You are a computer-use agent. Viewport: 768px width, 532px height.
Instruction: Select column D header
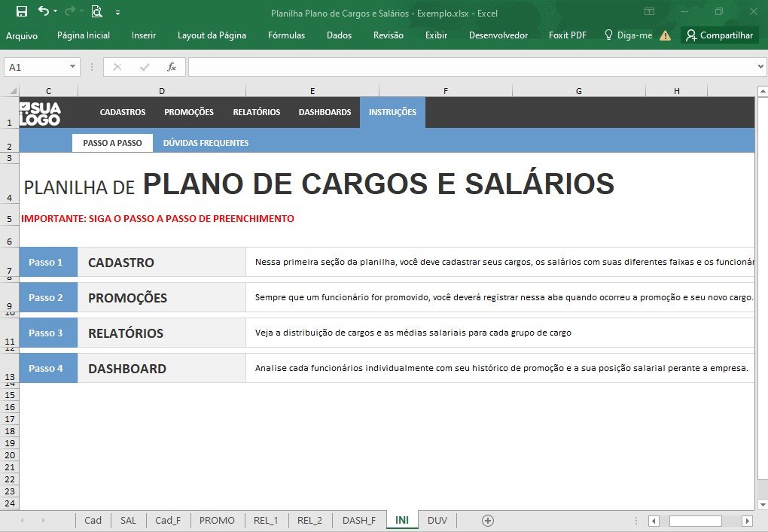[x=162, y=90]
